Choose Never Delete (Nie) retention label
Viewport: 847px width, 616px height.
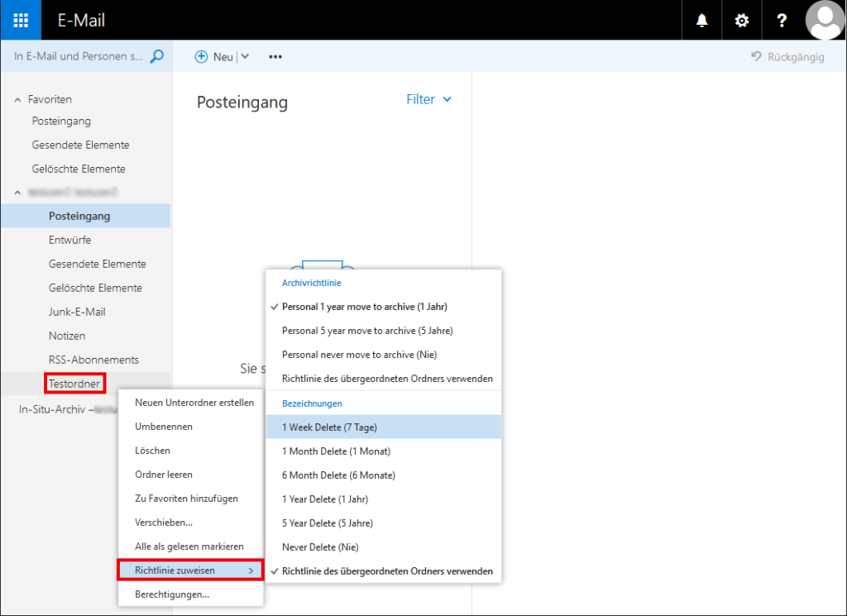(320, 547)
